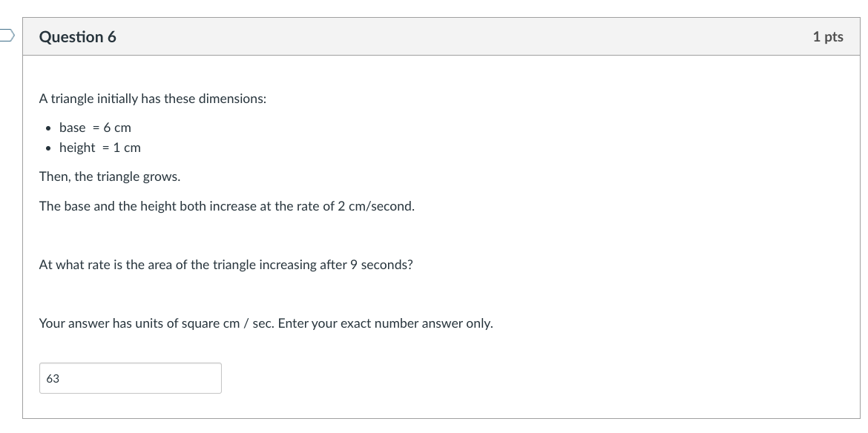Viewport: 868px width, 433px height.
Task: Click the "Question 6" heading
Action: [x=77, y=37]
